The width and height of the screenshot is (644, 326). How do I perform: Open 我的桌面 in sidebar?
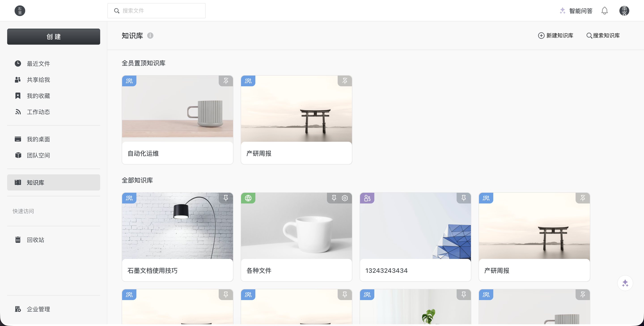pyautogui.click(x=53, y=139)
